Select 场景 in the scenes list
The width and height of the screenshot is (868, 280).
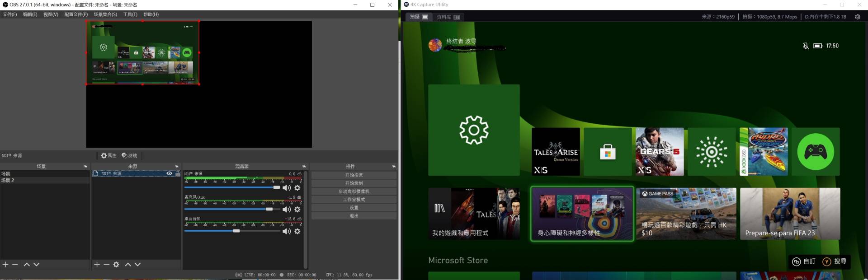pos(45,173)
